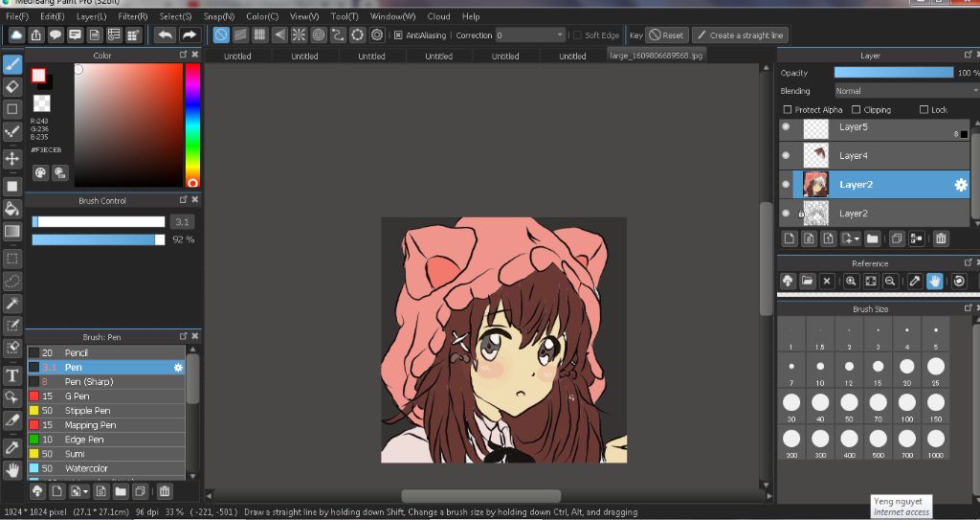Click the rainbow hue strip

pyautogui.click(x=192, y=125)
